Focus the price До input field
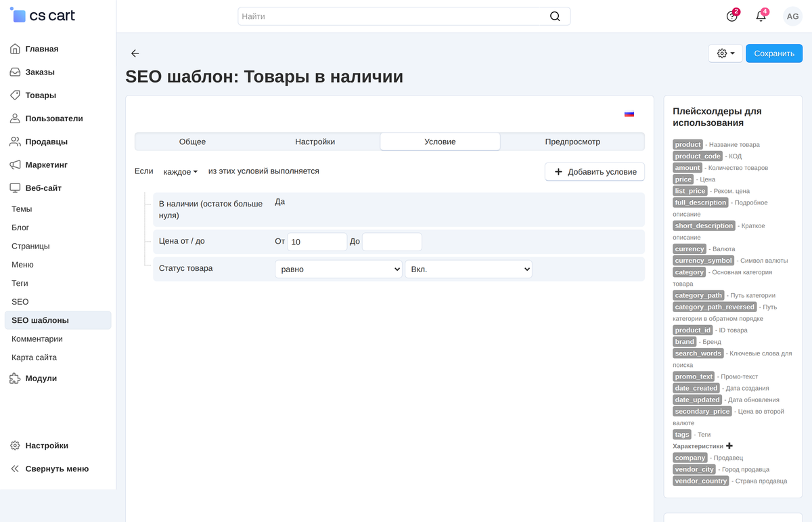812x522 pixels. coord(392,242)
